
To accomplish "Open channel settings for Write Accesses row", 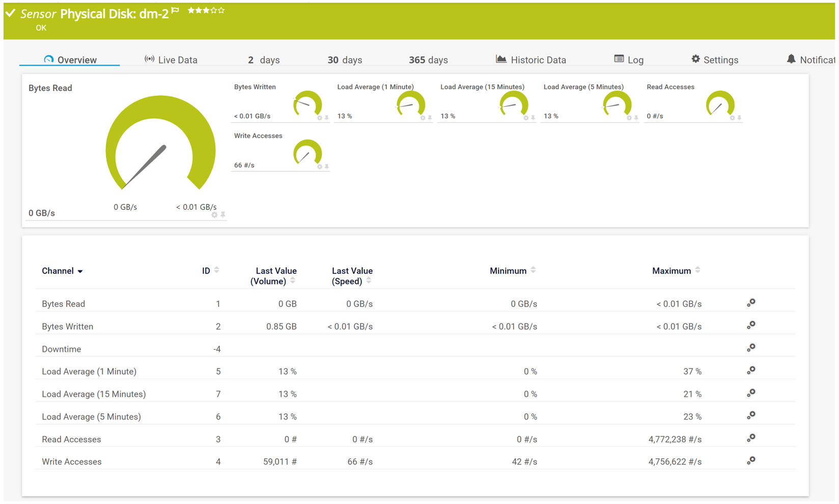I will point(751,460).
